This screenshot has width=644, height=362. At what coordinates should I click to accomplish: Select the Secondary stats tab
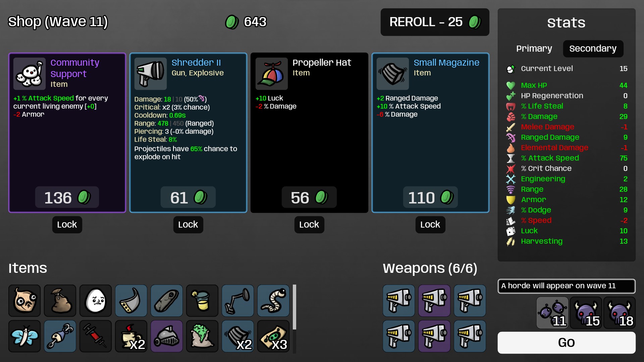point(593,49)
